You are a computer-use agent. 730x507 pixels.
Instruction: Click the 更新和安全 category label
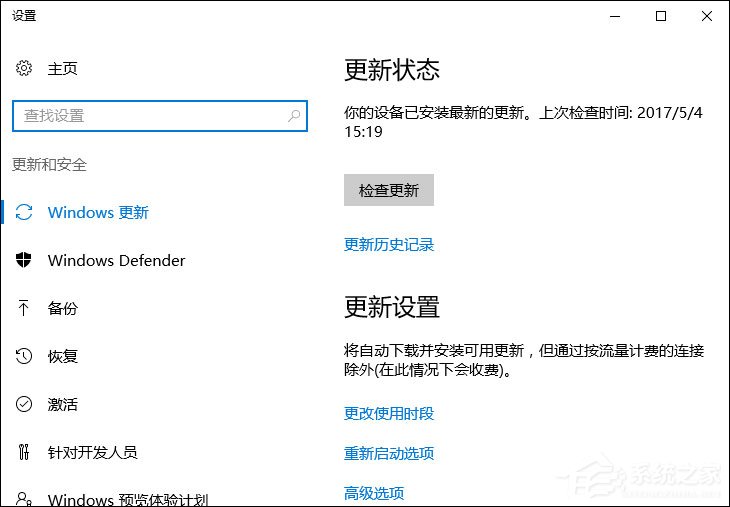tap(49, 164)
